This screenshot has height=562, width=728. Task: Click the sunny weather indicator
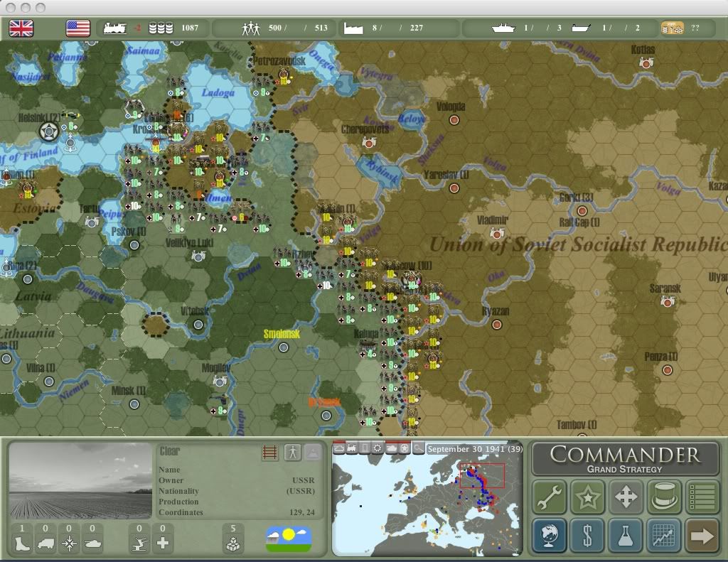[289, 539]
